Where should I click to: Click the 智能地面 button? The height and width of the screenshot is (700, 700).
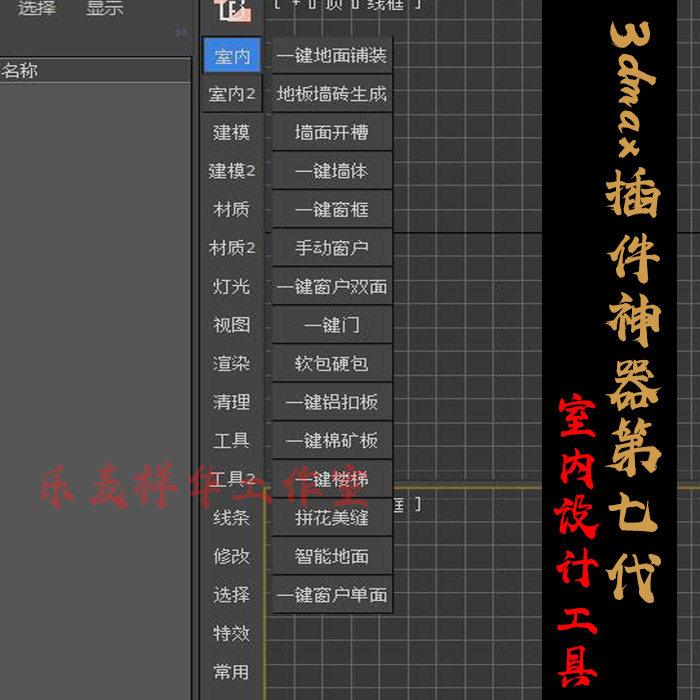click(332, 556)
